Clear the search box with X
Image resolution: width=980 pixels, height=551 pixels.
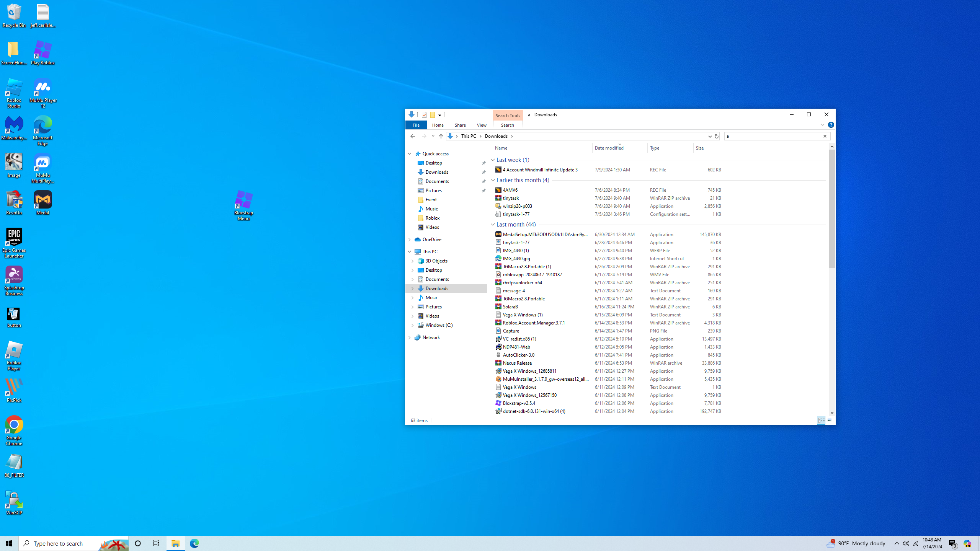pyautogui.click(x=825, y=136)
